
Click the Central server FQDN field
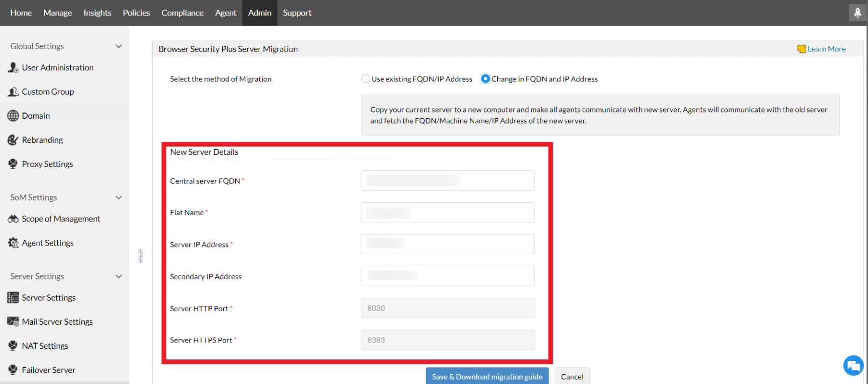448,180
